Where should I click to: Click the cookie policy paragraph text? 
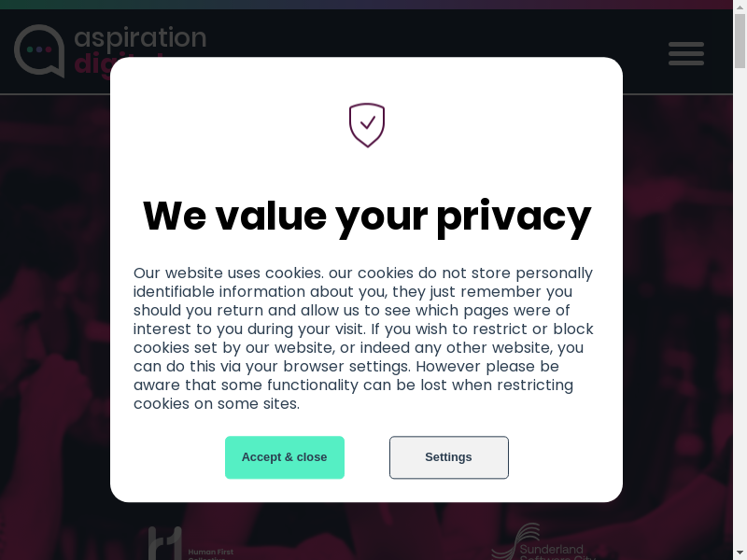point(364,338)
